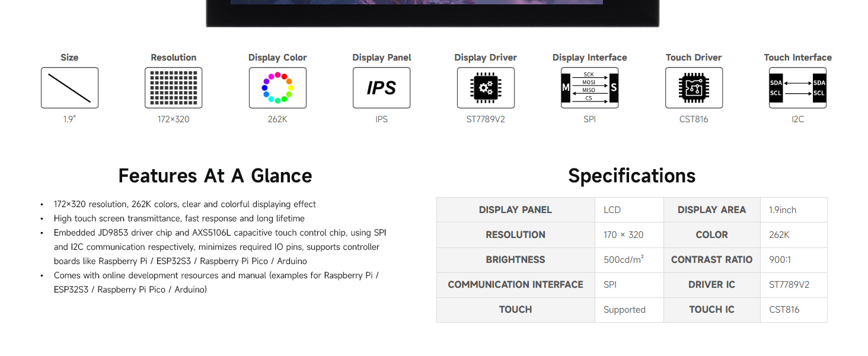Click the DRIVER IC table header cell
Viewport: 868px width, 356px height.
tap(711, 285)
